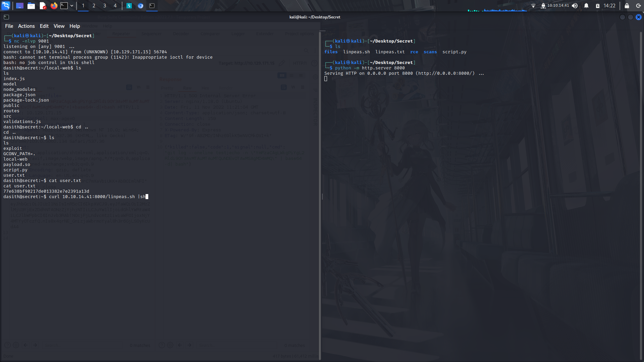This screenshot has width=644, height=362.
Task: Click the question-mark help icon next to HTTP/1
Action: 314,63
